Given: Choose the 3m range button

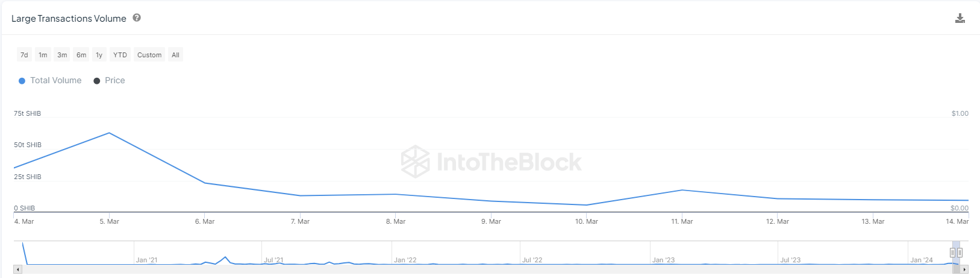Looking at the screenshot, I should [62, 55].
